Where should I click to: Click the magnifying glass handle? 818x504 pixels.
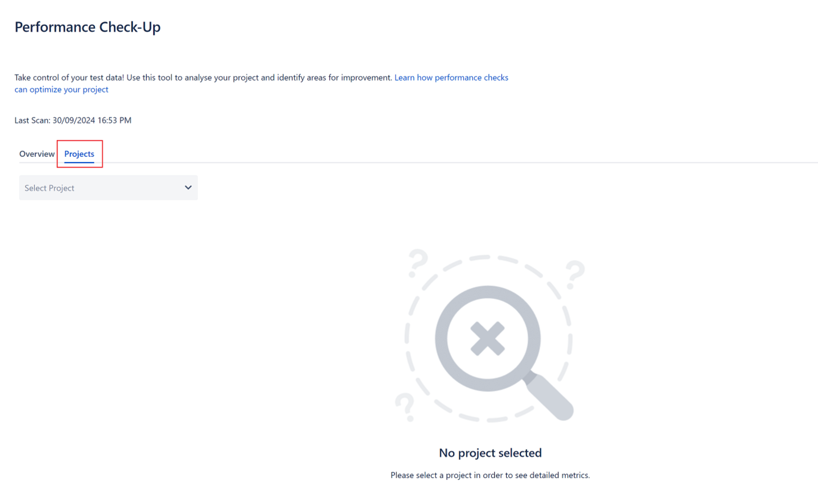click(549, 395)
